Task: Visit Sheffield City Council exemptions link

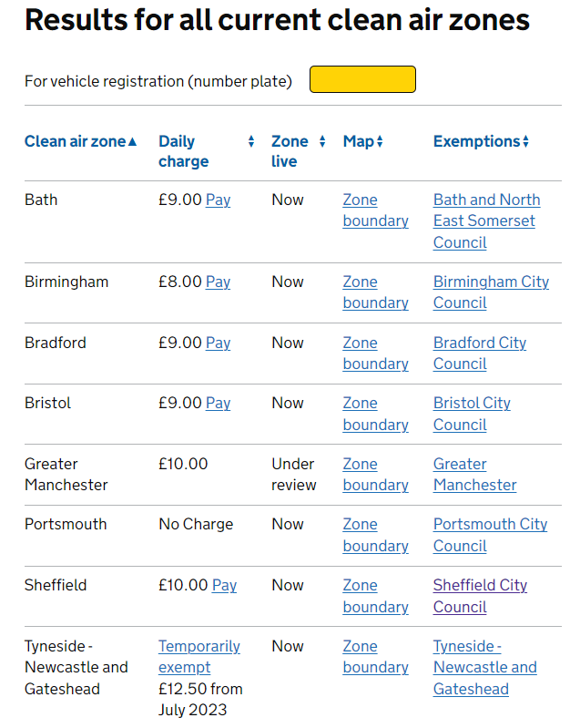Action: pos(480,596)
